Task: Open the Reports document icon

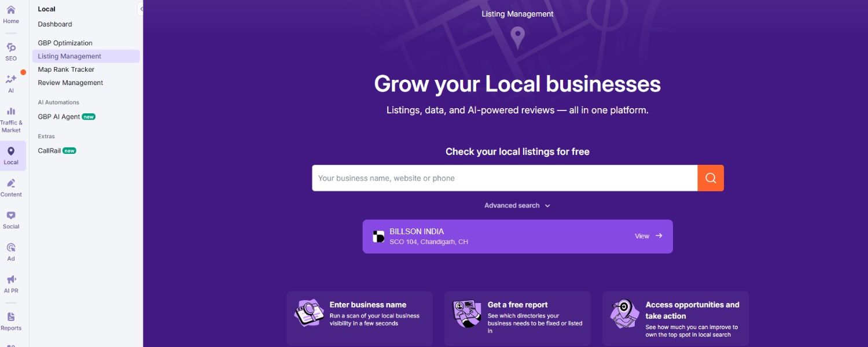Action: [11, 317]
